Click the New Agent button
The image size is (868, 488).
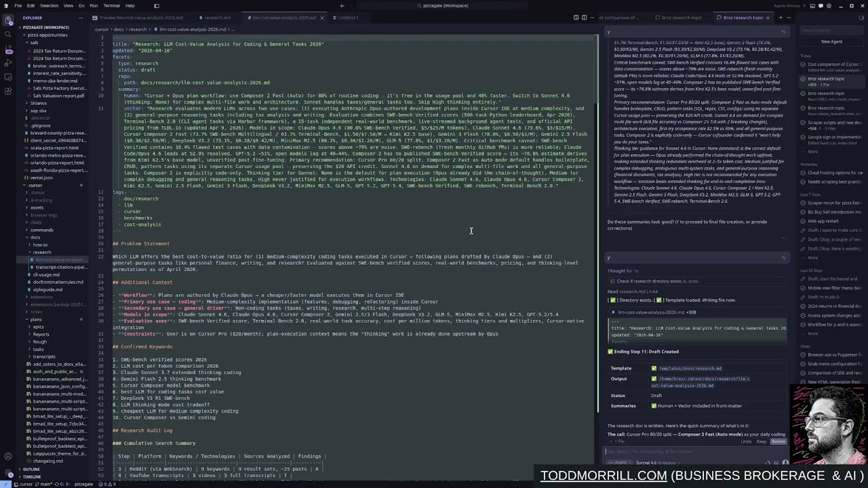tap(831, 41)
